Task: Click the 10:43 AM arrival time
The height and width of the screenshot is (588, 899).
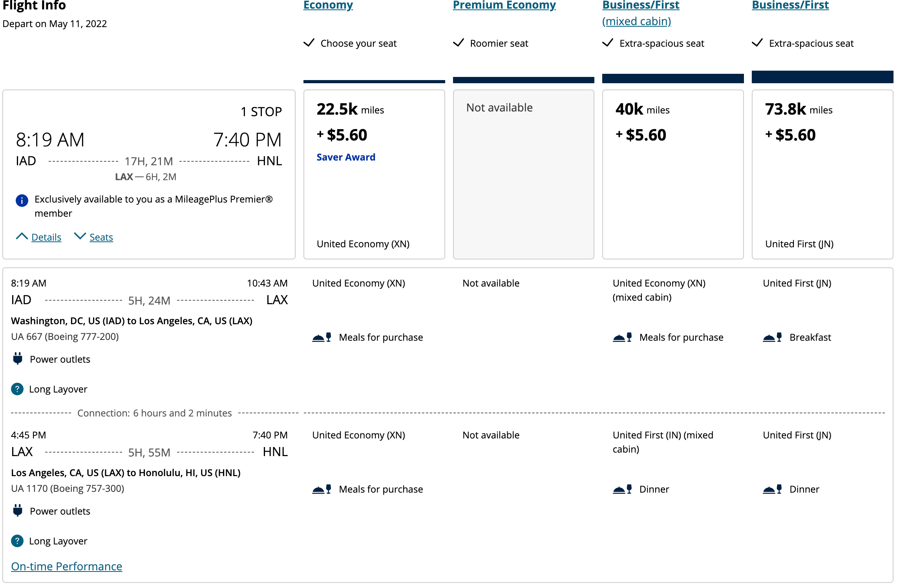Action: pos(267,283)
